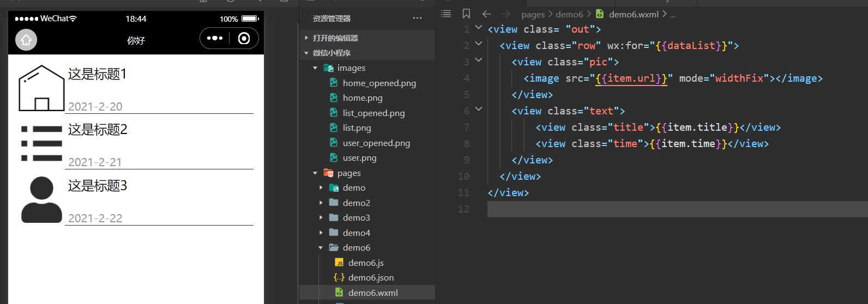The image size is (868, 304).
Task: Open user_opened.png from the file tree
Action: click(376, 143)
